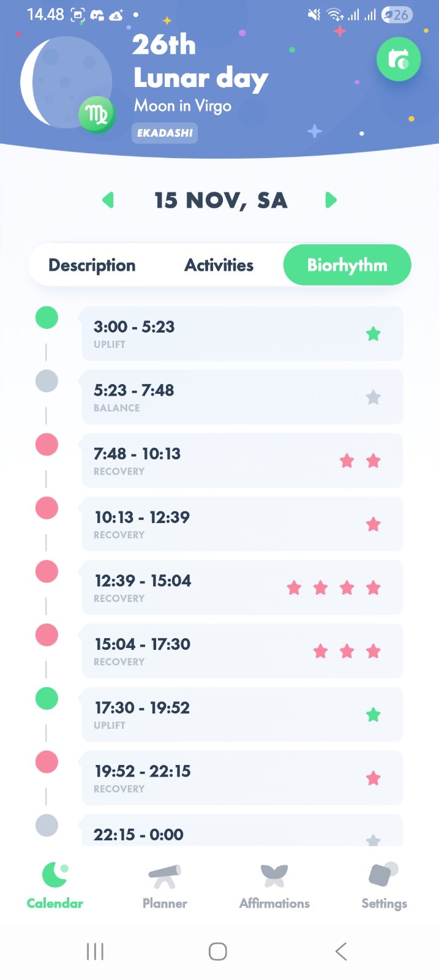Image resolution: width=439 pixels, height=980 pixels.
Task: Switch to the Description tab
Action: click(x=92, y=265)
